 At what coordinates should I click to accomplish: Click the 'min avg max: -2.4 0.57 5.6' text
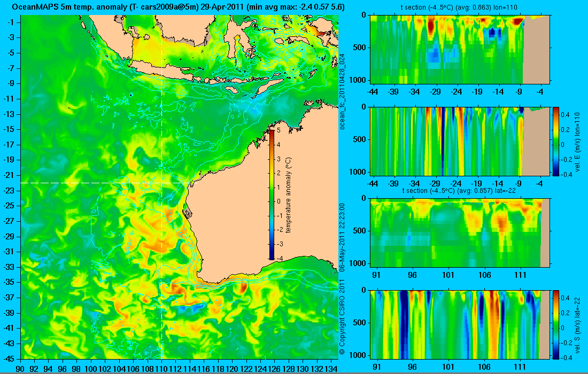tap(295, 7)
